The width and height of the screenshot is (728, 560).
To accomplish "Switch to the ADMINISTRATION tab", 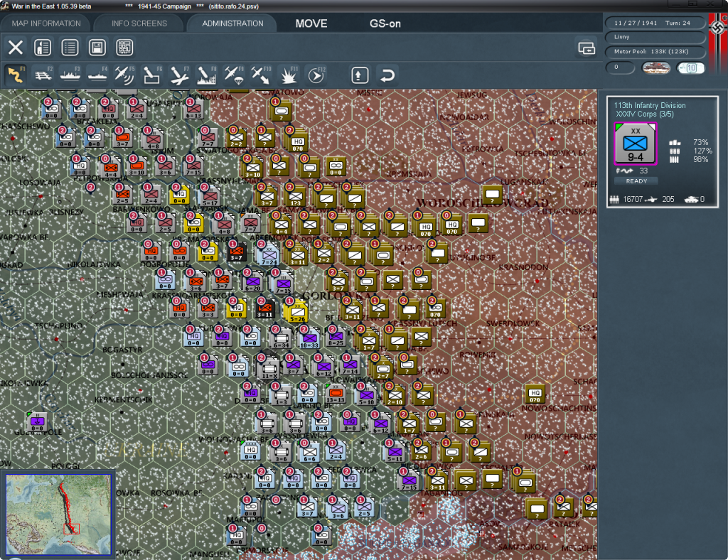I will click(232, 23).
